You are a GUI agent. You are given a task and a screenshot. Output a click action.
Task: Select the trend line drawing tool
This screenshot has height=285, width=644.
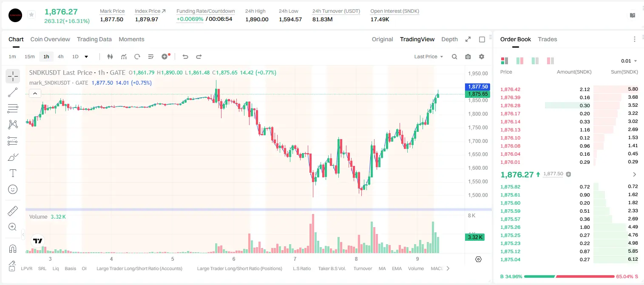[x=13, y=92]
